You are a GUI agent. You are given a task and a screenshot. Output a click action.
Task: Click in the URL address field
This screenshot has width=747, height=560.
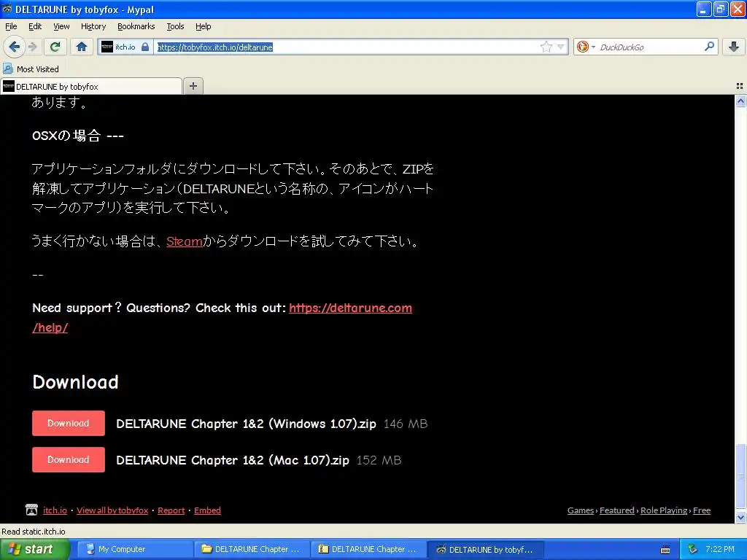(x=347, y=47)
